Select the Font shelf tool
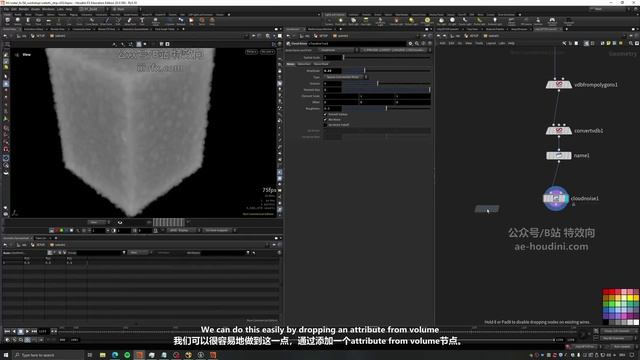The width and height of the screenshot is (640, 360). click(142, 21)
